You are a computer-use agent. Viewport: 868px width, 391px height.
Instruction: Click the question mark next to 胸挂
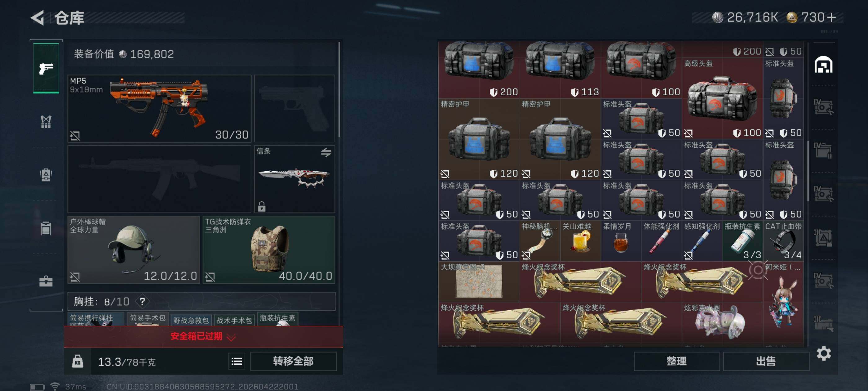143,301
